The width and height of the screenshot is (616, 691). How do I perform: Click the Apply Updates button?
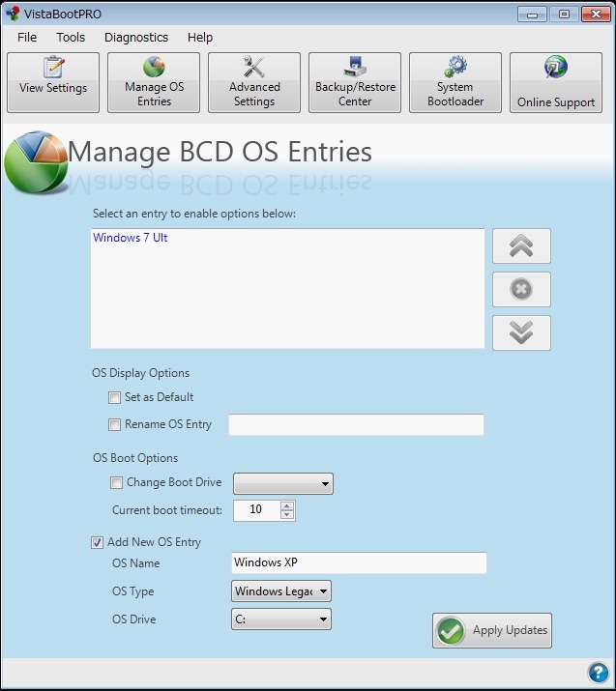pyautogui.click(x=492, y=631)
